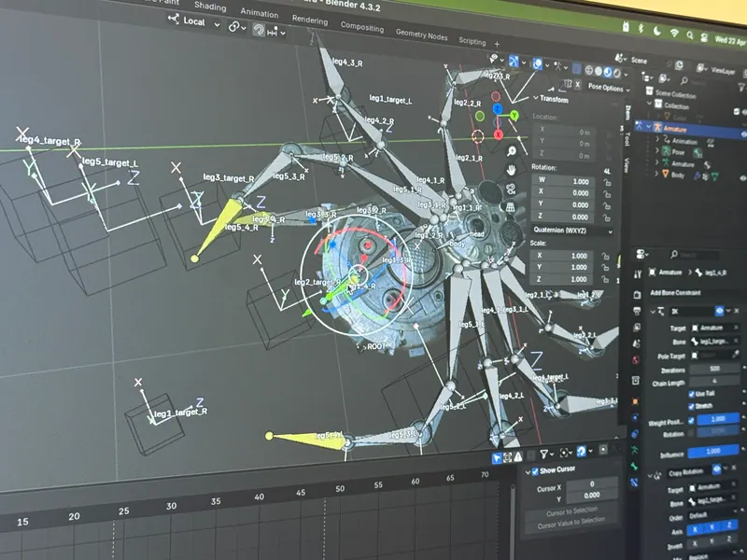Viewport: 747px width, 560px height.
Task: Toggle lock on Rotation W value
Action: pos(607,182)
